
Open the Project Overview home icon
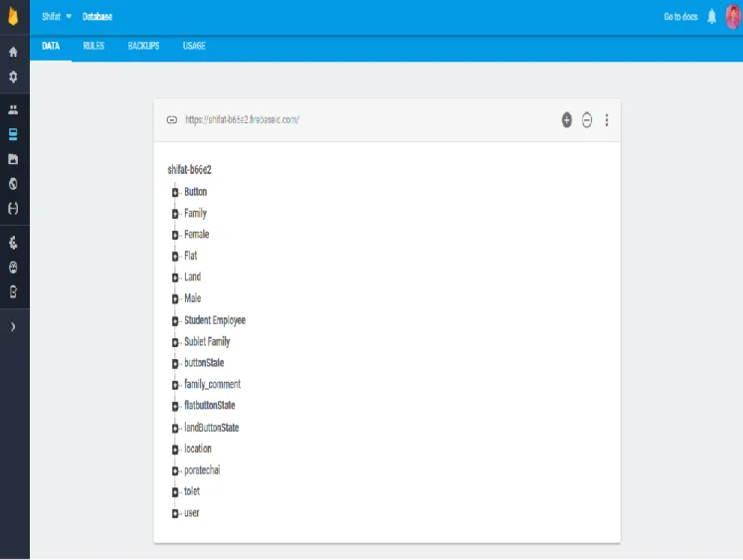pos(13,52)
